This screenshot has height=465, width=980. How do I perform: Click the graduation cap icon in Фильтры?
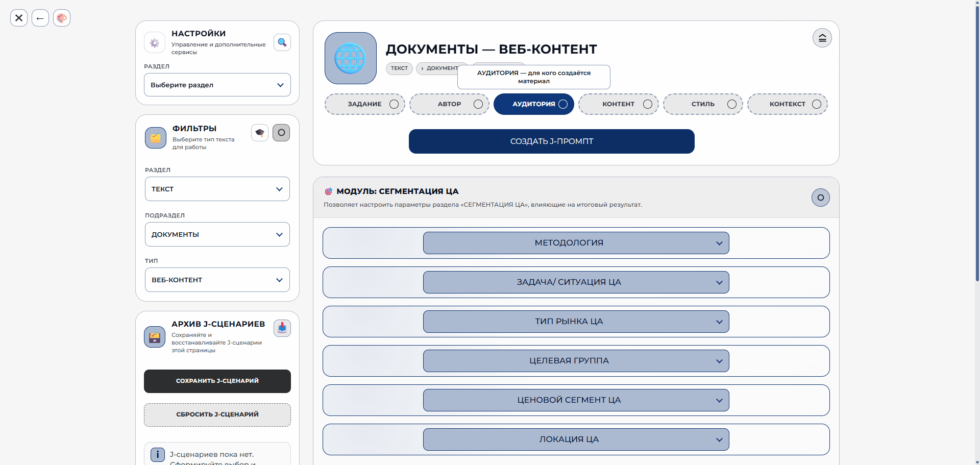260,133
